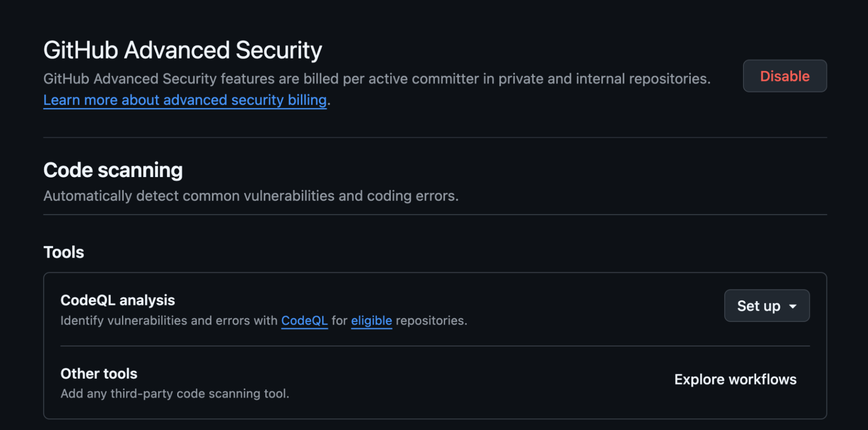
Task: Open the Set up dropdown for CodeQL analysis
Action: click(x=766, y=306)
